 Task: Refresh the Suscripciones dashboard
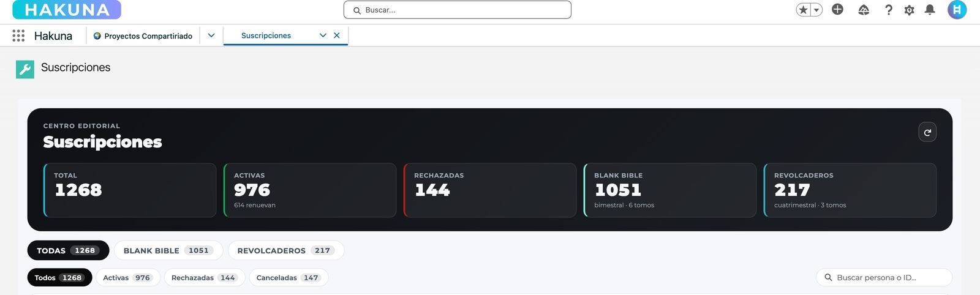pyautogui.click(x=927, y=132)
